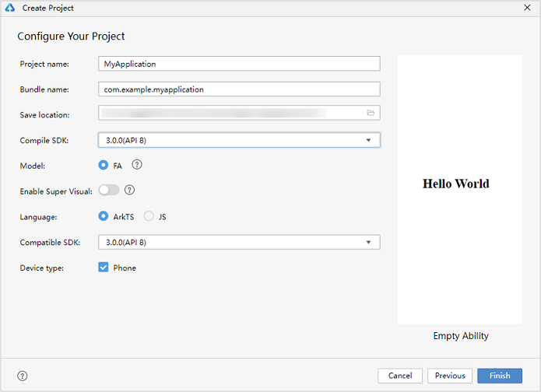Click Finish to create the project
The width and height of the screenshot is (541, 392).
[500, 376]
